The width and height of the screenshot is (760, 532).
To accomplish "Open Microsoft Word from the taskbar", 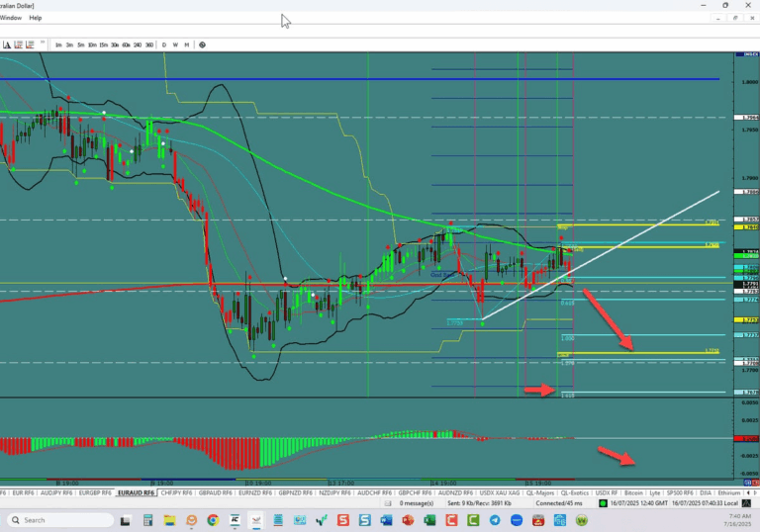I will 386,520.
